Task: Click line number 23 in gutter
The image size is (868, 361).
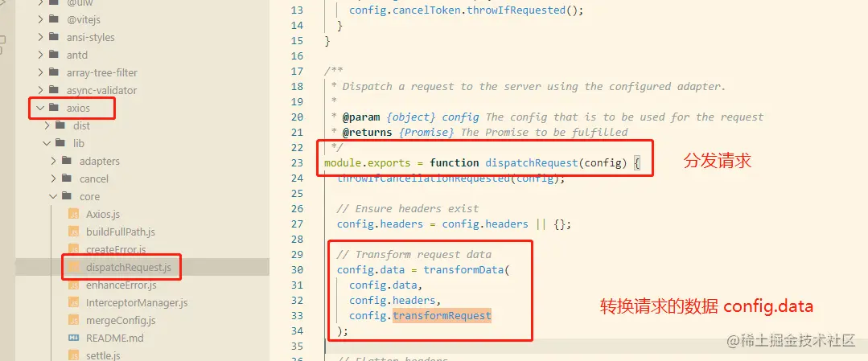Action: pyautogui.click(x=297, y=162)
